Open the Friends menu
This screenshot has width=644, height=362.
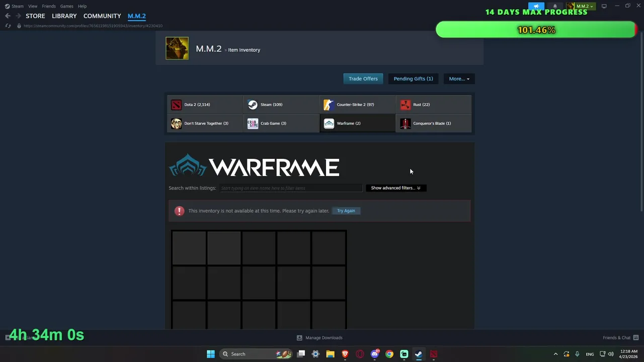click(x=49, y=6)
